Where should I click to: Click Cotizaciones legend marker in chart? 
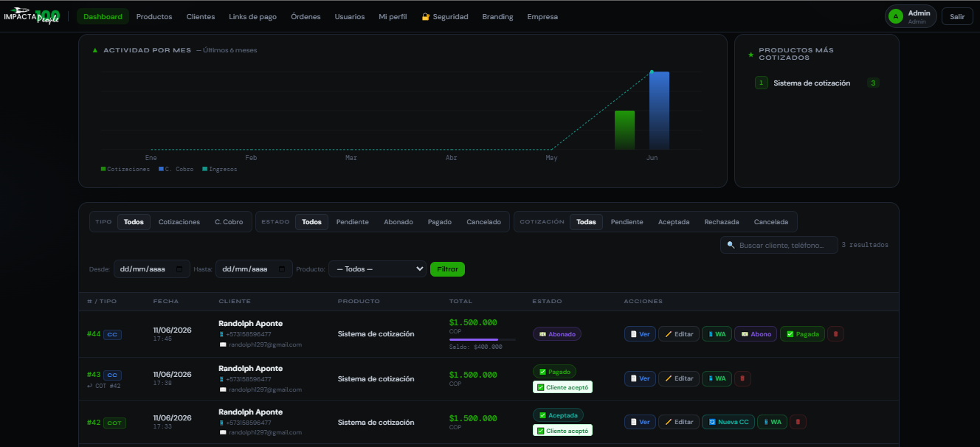point(103,169)
